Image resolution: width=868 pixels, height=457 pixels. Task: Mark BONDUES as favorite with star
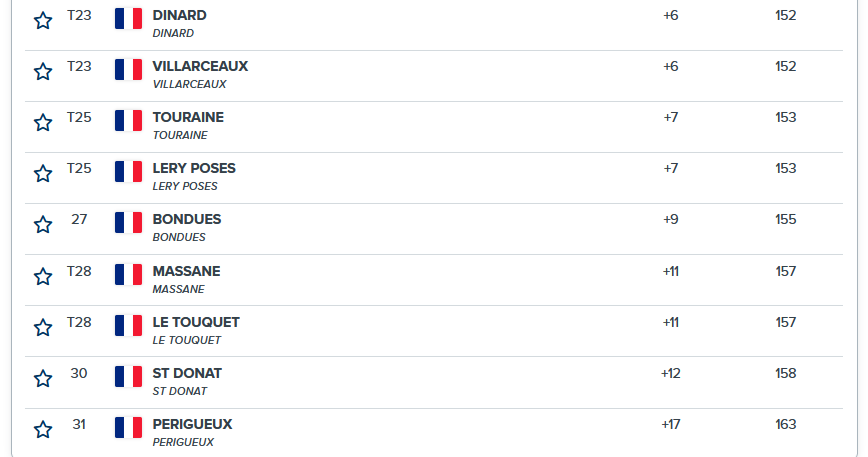coord(43,225)
